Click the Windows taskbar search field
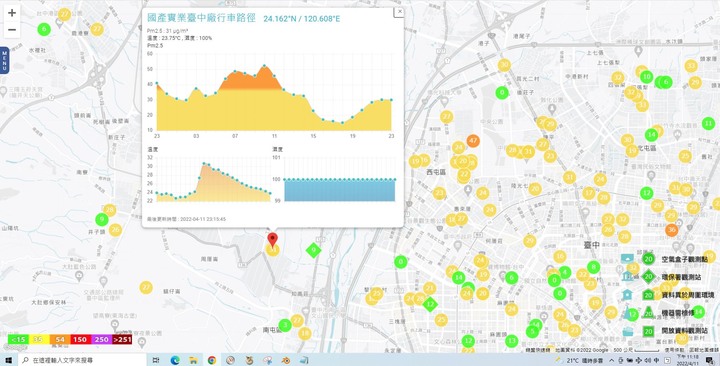This screenshot has width=720, height=366. pos(83,360)
